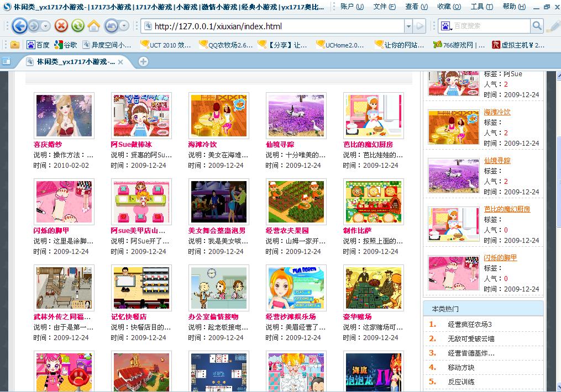Open the 百度 bookmark
This screenshot has width=561, height=392.
pyautogui.click(x=38, y=45)
